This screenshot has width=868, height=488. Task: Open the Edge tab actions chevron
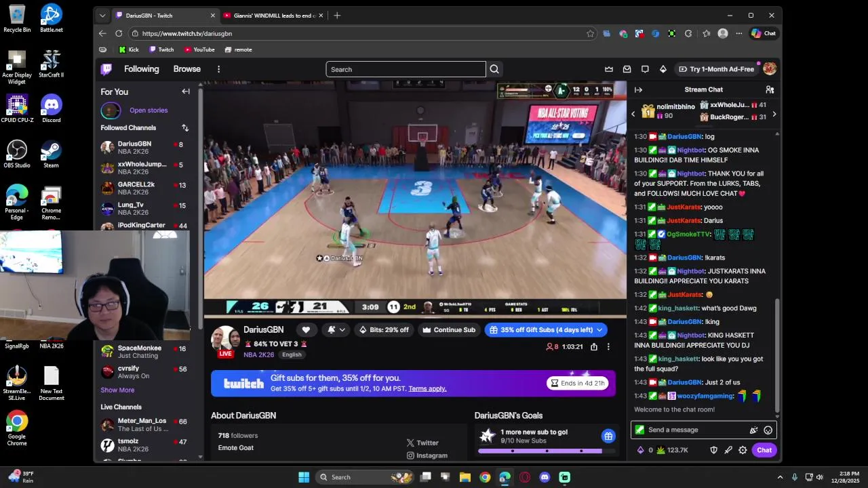(x=102, y=15)
